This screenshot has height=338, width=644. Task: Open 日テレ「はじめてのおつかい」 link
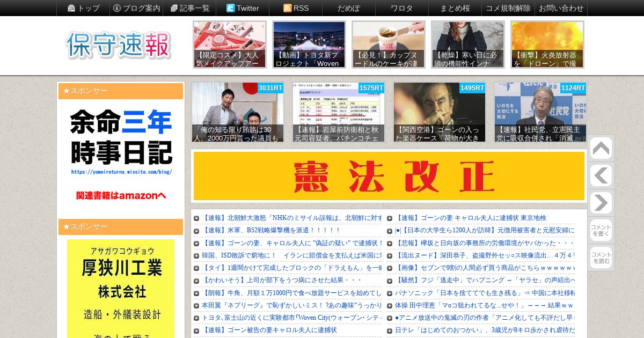[x=485, y=330]
